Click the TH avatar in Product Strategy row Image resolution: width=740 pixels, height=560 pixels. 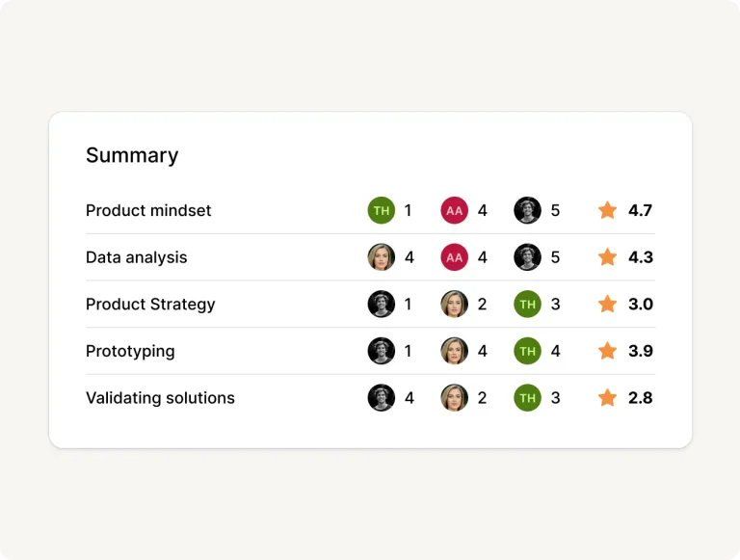pyautogui.click(x=527, y=305)
